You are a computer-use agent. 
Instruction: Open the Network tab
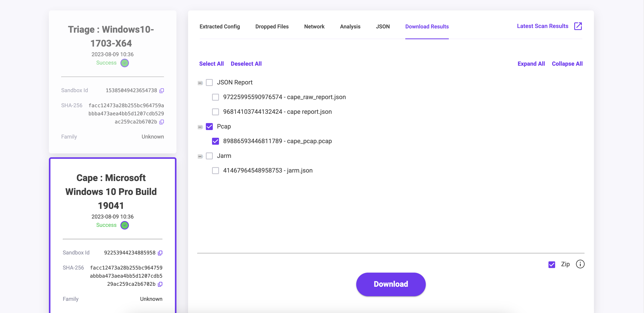[x=314, y=26]
